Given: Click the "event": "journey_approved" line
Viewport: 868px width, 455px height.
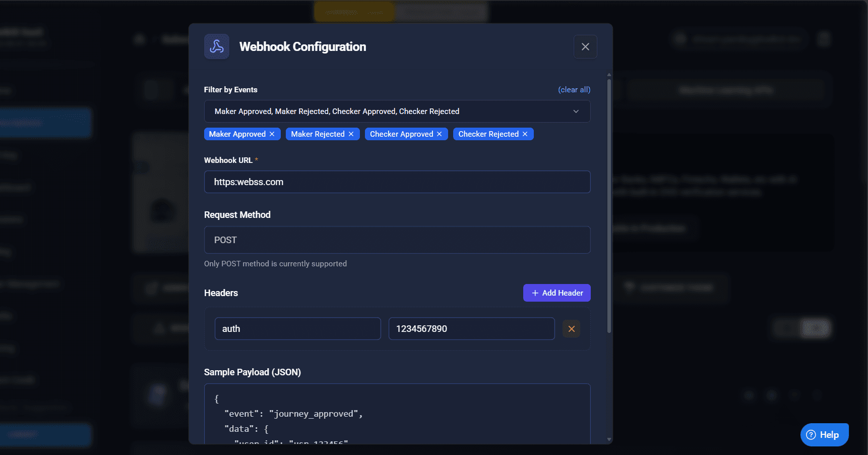Looking at the screenshot, I should coord(293,414).
